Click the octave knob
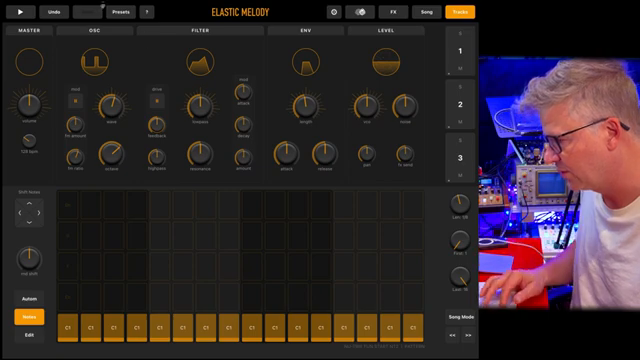Image resolution: width=640 pixels, height=360 pixels. click(111, 154)
